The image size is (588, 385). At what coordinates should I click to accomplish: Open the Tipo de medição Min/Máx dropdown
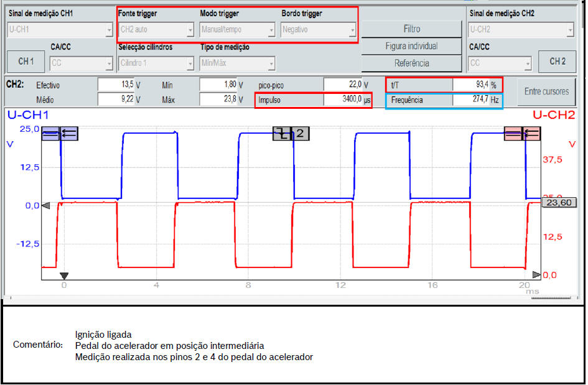pos(237,63)
